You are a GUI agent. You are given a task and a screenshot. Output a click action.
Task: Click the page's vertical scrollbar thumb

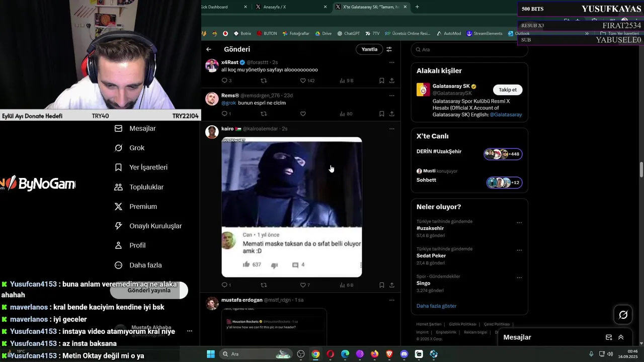(641, 169)
